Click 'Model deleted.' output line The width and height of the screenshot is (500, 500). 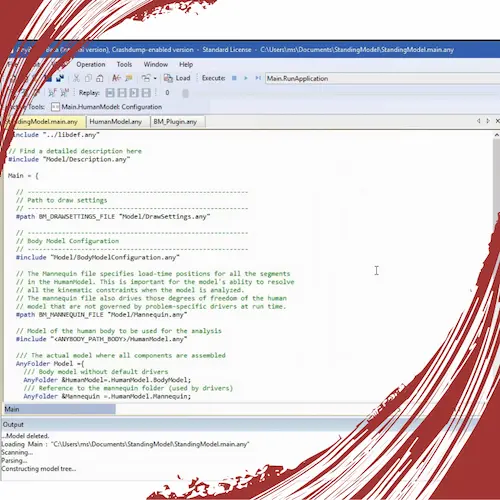click(x=26, y=436)
